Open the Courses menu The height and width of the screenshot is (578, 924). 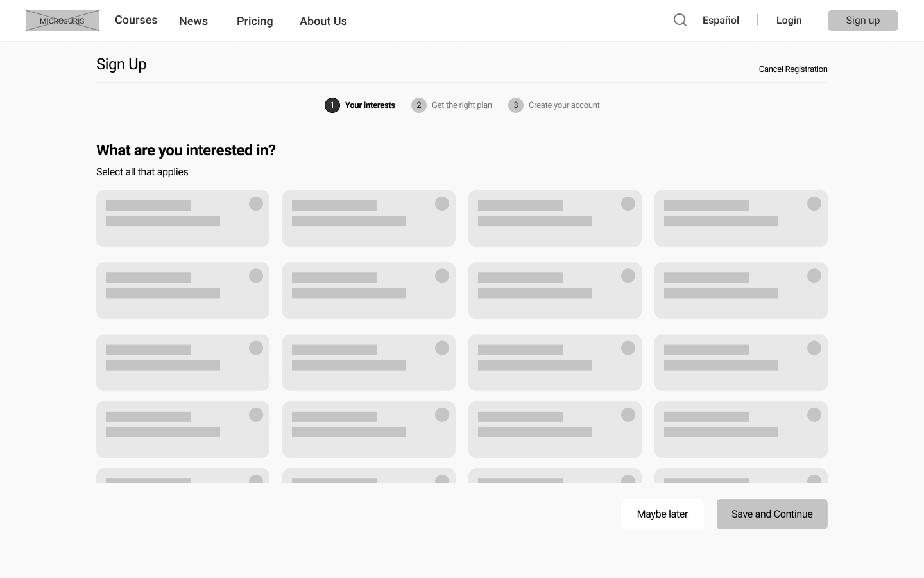click(x=135, y=20)
